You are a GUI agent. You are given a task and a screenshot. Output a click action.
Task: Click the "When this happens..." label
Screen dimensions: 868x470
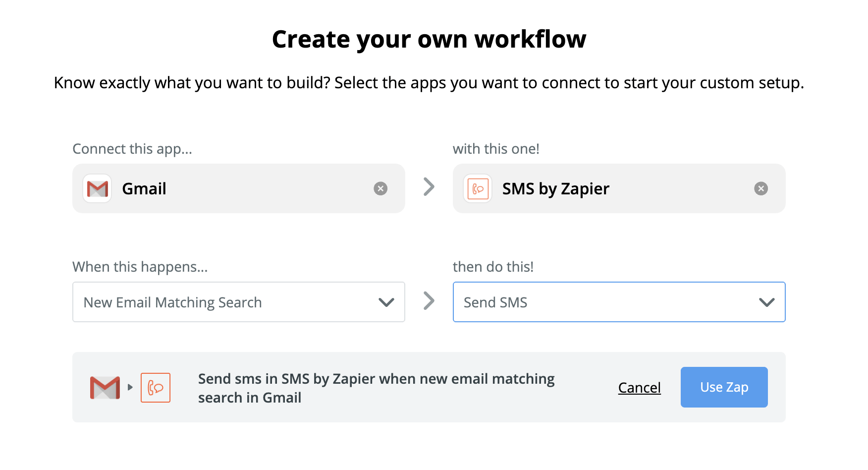tap(140, 267)
